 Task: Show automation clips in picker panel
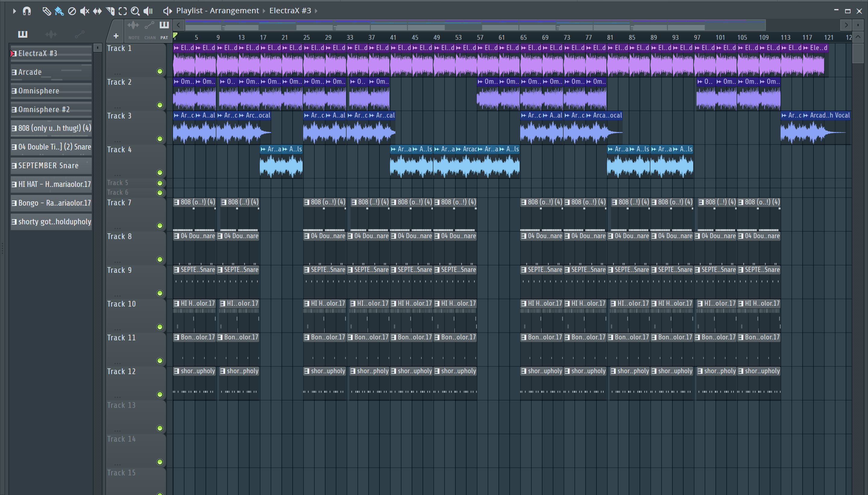[x=80, y=34]
